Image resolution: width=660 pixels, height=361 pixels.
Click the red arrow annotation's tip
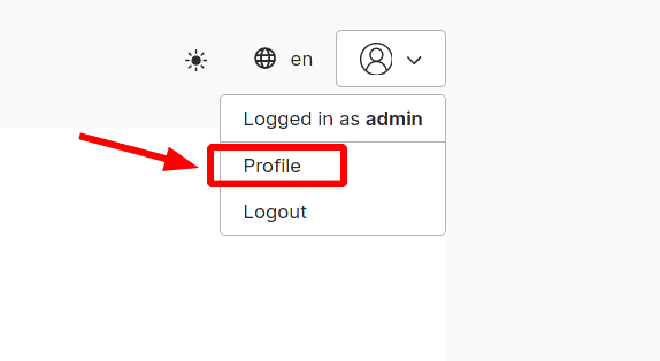[196, 167]
